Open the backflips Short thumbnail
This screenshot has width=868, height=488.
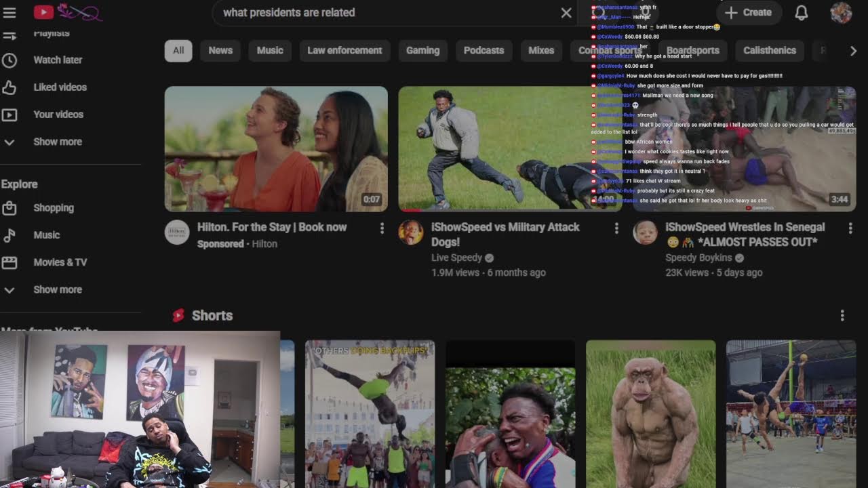point(370,414)
